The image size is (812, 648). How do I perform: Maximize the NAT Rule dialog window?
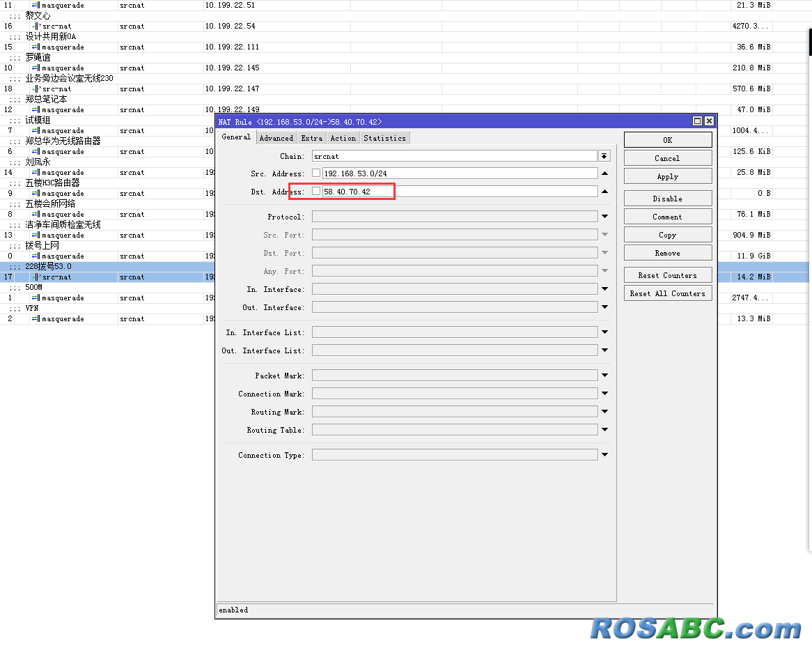coord(697,121)
